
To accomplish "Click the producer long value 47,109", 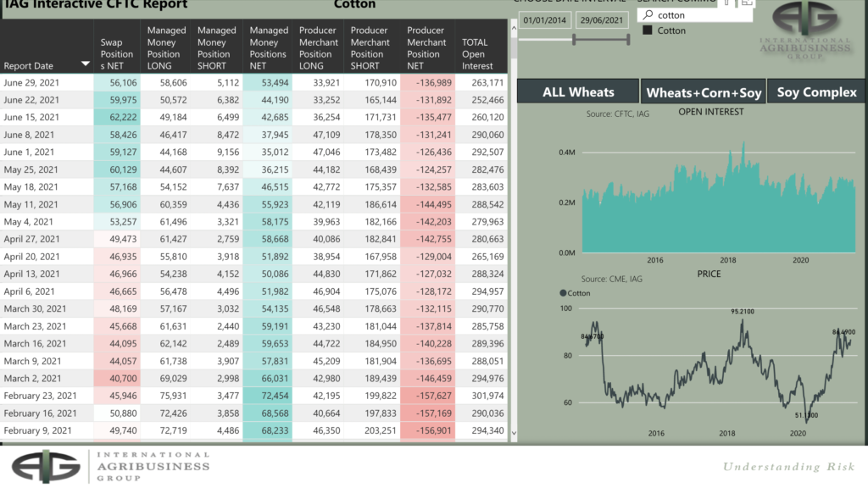I will click(x=326, y=135).
